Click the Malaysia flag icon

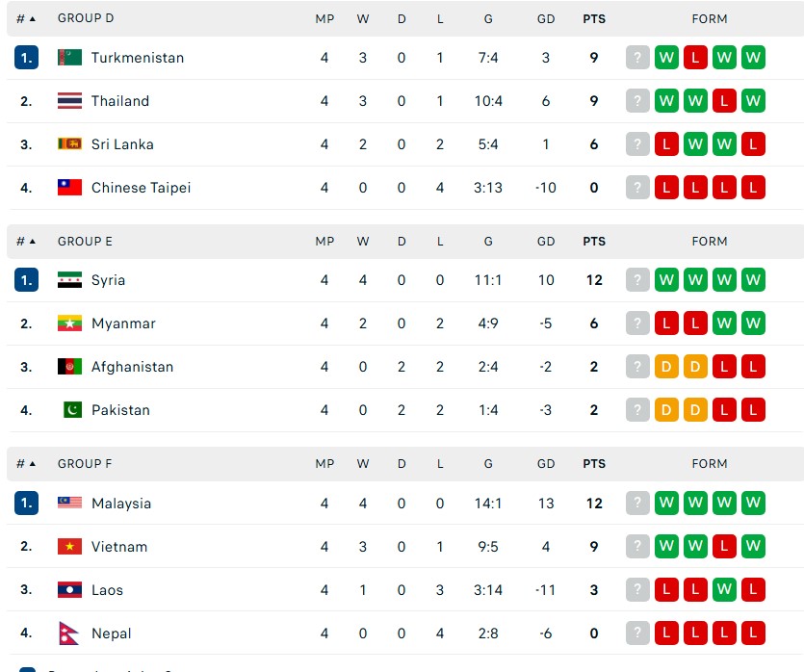[69, 503]
